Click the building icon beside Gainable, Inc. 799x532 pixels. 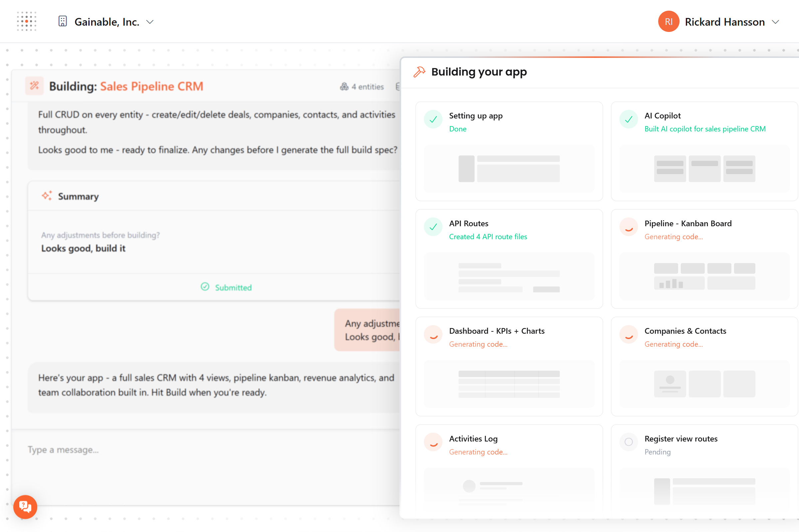(x=63, y=21)
